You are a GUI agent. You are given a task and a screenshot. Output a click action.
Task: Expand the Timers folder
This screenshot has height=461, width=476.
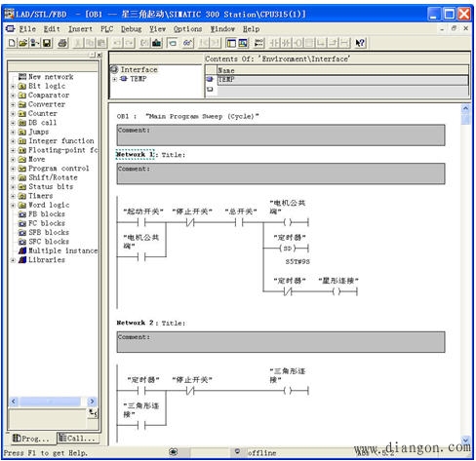13,196
